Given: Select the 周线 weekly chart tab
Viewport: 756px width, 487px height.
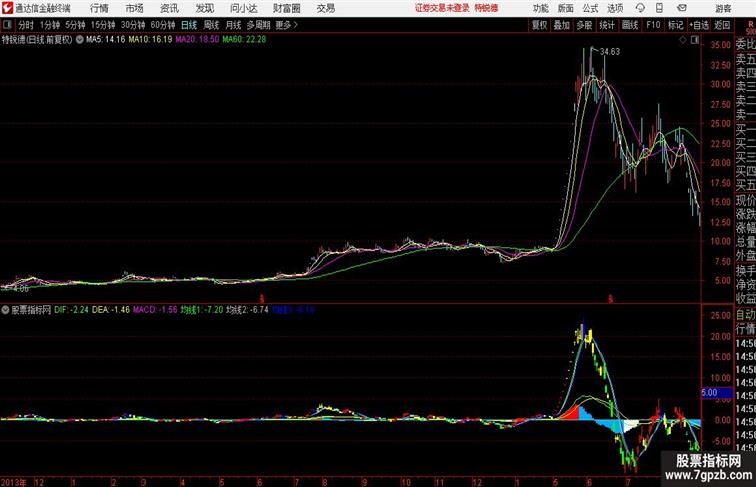Looking at the screenshot, I should 211,25.
